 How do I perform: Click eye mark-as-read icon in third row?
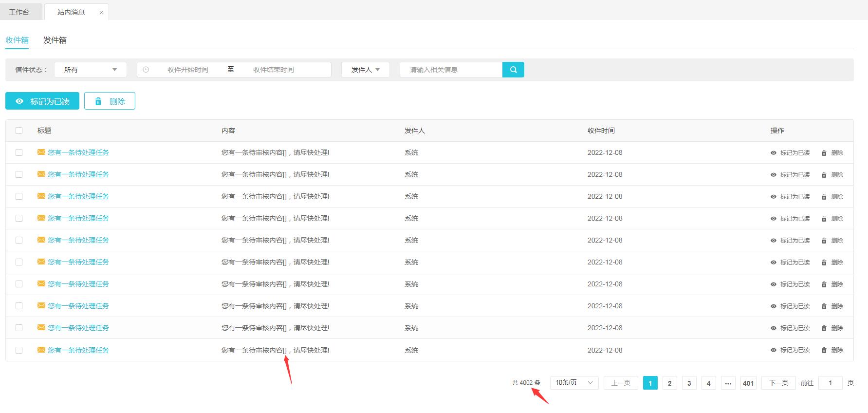click(773, 197)
